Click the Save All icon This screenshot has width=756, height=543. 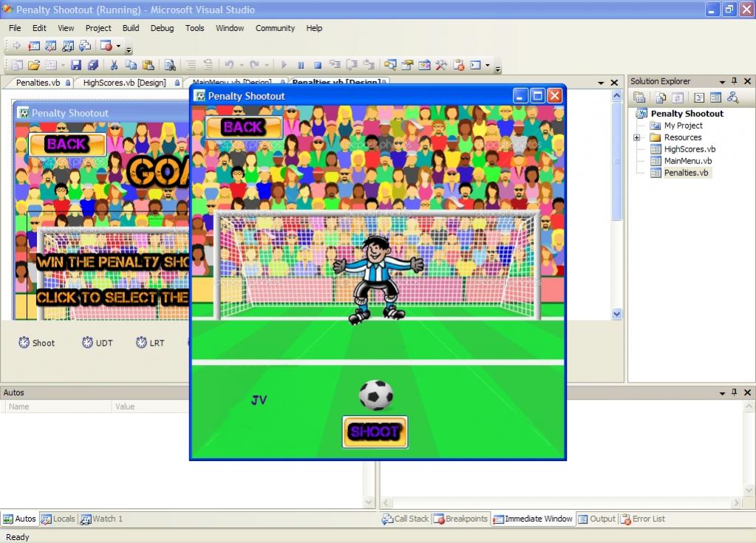point(93,65)
